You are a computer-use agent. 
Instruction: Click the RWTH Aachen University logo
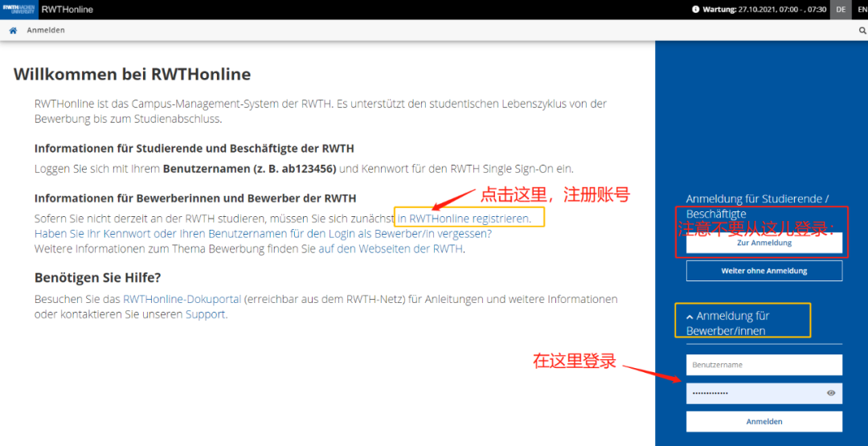click(x=18, y=10)
